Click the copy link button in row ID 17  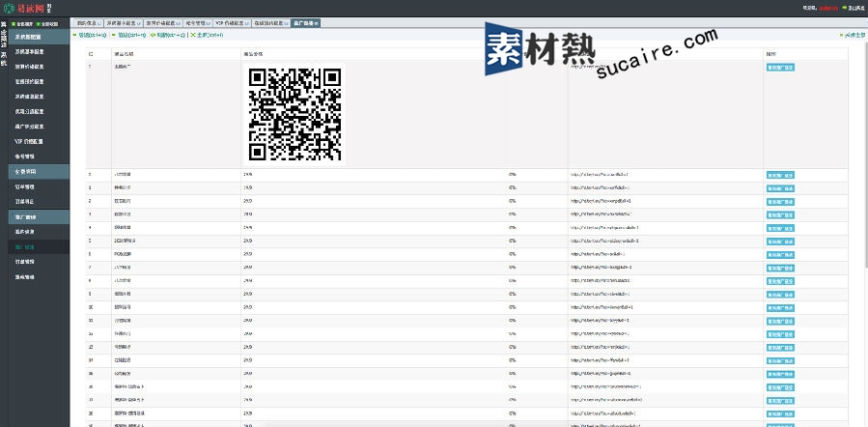coord(780,400)
